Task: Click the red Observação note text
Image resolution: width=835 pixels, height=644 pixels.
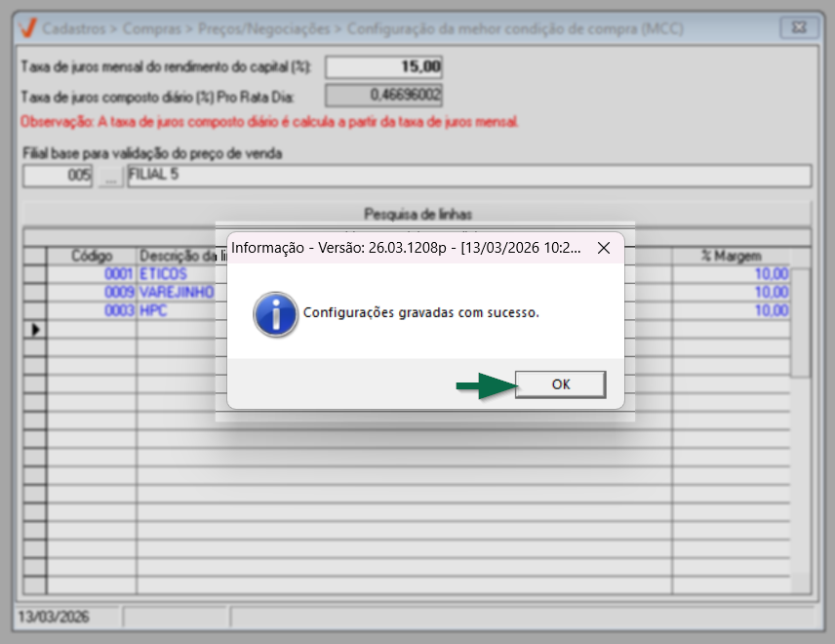Action: pyautogui.click(x=269, y=122)
